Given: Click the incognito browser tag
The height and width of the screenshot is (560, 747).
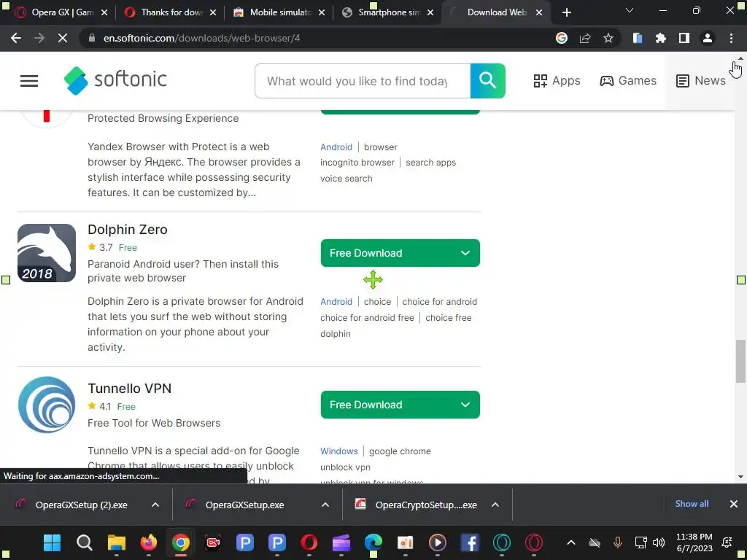Looking at the screenshot, I should click(357, 163).
